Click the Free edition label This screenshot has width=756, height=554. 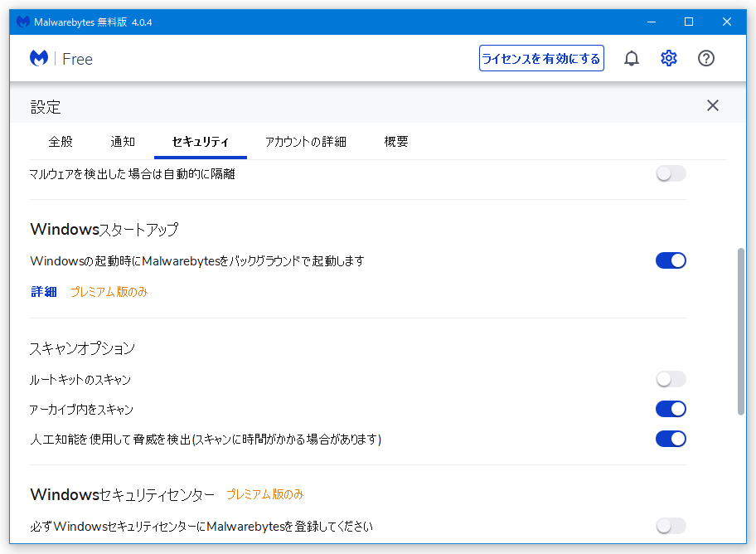coord(77,59)
